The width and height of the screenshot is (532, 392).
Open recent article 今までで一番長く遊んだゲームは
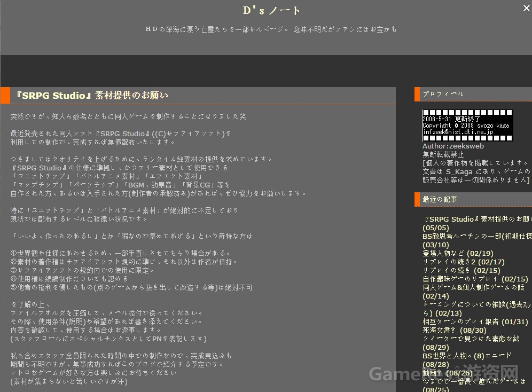474,385
